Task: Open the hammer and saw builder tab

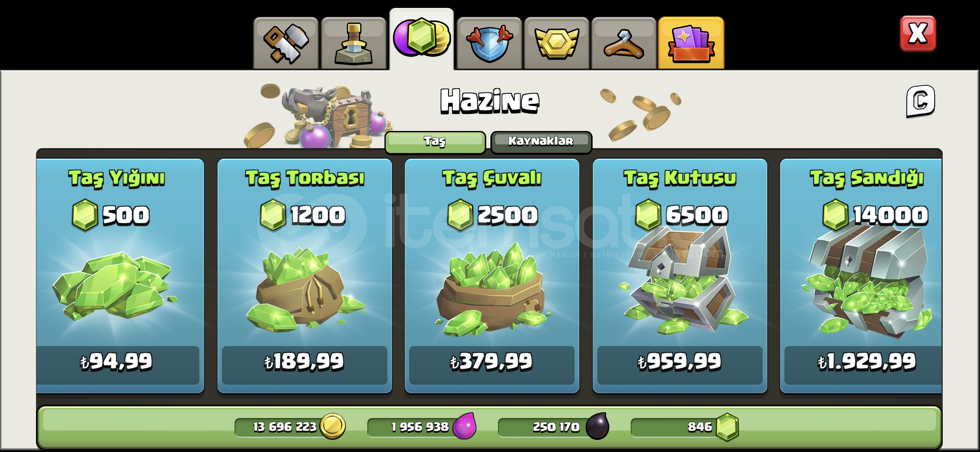Action: [286, 43]
